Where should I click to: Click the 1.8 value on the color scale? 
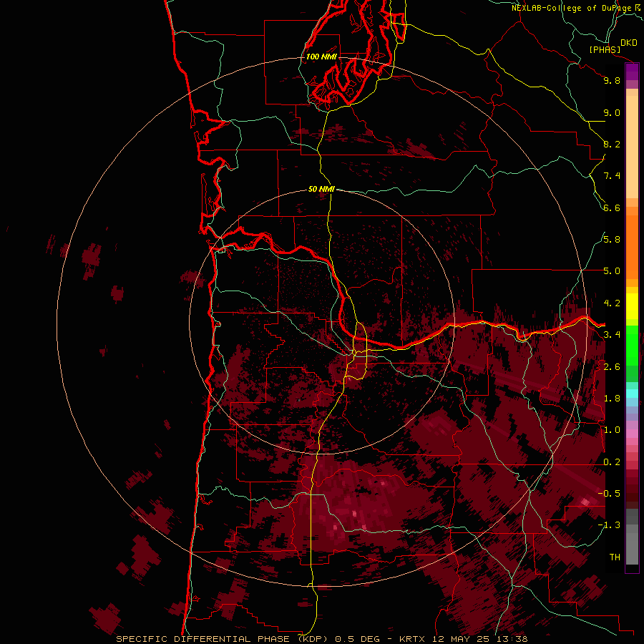(x=612, y=399)
